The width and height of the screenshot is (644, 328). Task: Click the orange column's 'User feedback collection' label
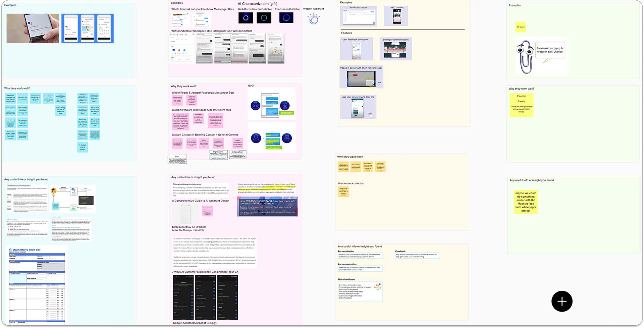[351, 183]
